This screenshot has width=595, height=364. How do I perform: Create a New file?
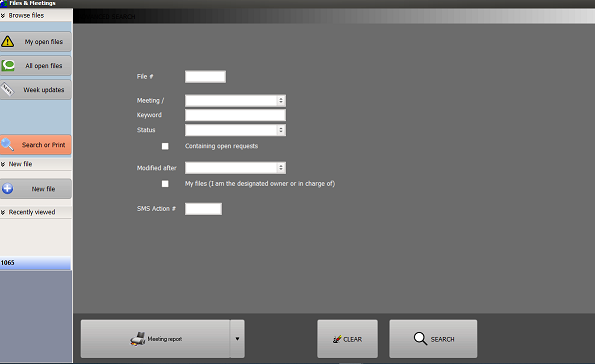click(x=36, y=189)
